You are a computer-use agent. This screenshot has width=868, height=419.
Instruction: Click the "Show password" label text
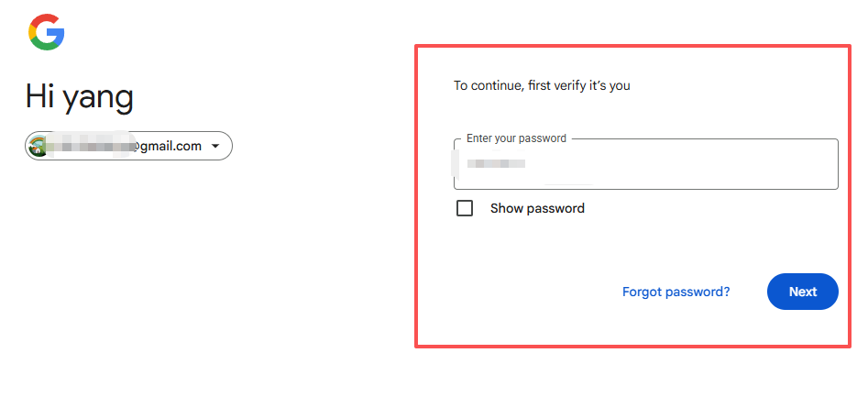tap(537, 208)
